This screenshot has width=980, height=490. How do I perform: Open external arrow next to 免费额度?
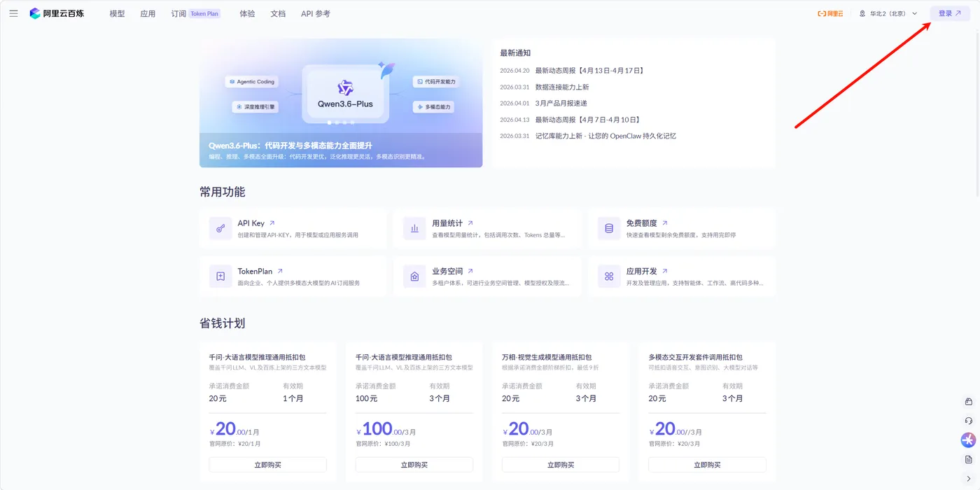pos(665,223)
